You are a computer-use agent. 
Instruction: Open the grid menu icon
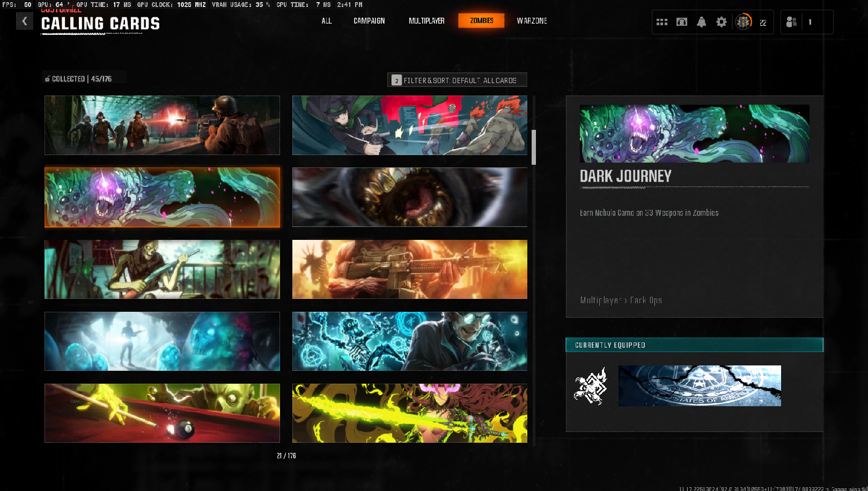point(662,22)
